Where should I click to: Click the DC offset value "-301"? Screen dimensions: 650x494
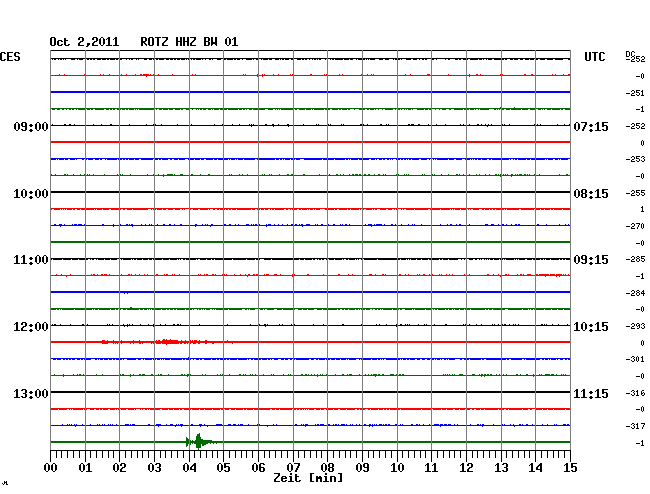point(635,359)
